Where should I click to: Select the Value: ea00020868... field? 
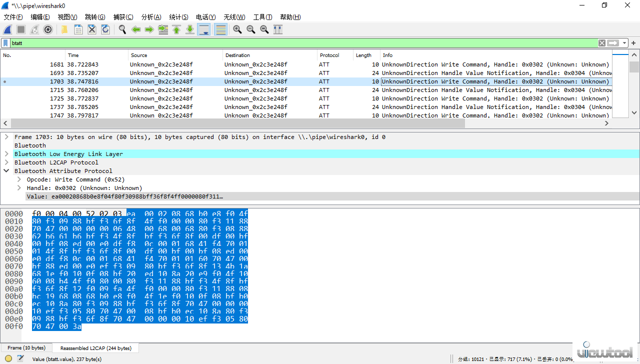pyautogui.click(x=332, y=196)
